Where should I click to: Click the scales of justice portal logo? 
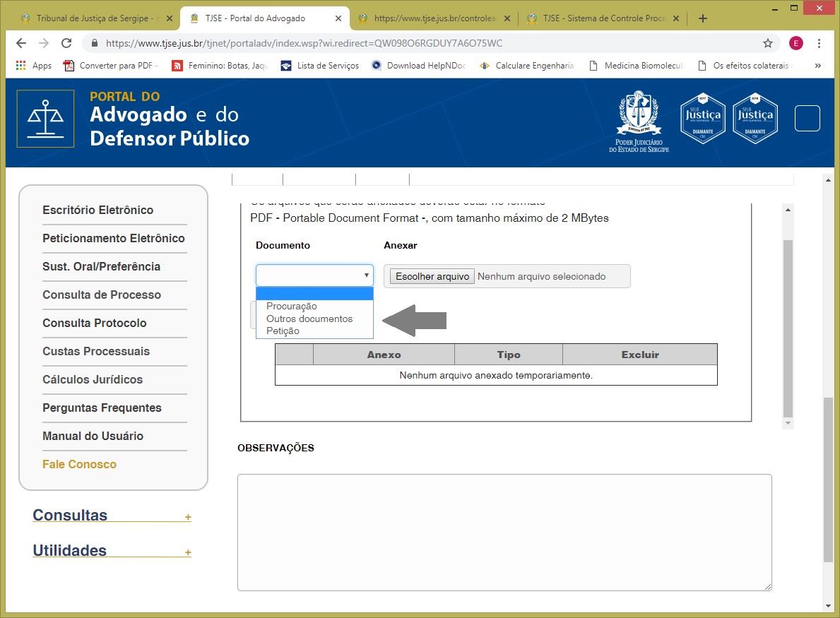point(45,118)
